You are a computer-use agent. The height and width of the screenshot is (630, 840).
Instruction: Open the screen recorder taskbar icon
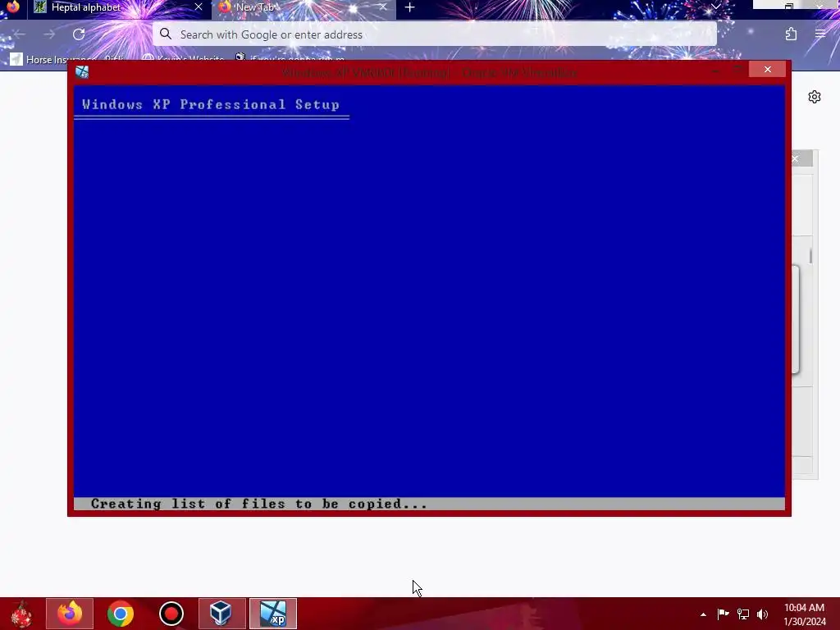point(171,614)
